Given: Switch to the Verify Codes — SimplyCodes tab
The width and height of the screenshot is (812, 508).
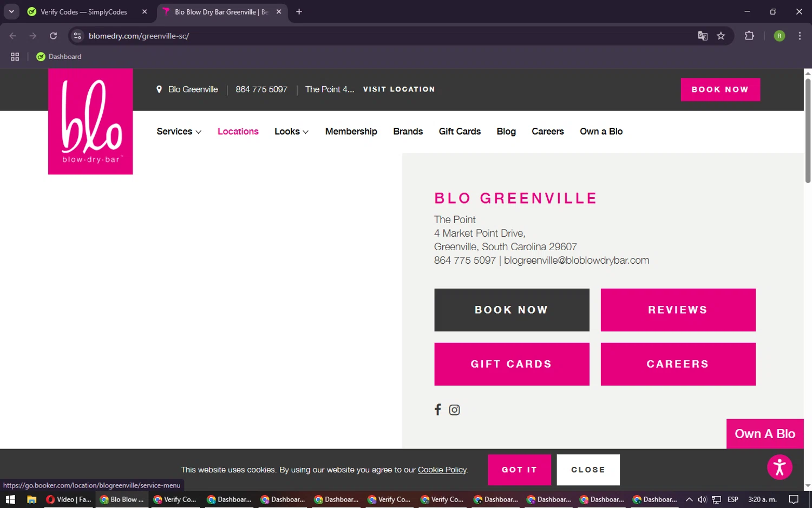Looking at the screenshot, I should click(x=83, y=12).
